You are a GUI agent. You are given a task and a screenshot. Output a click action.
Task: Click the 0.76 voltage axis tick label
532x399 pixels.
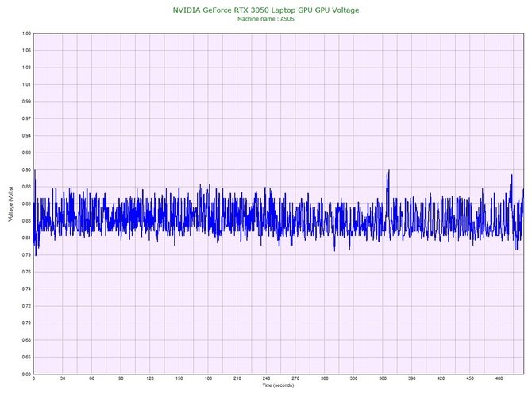(x=26, y=272)
